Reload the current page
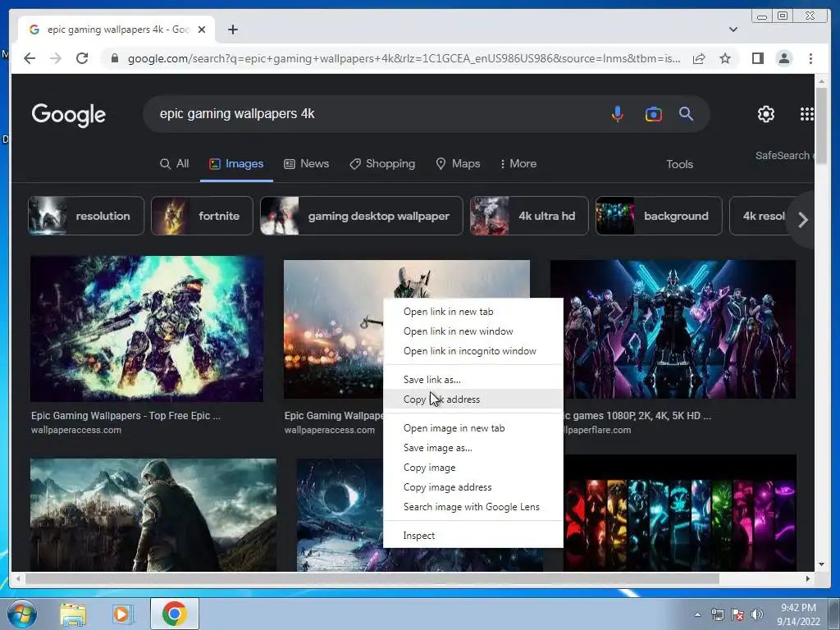Image resolution: width=840 pixels, height=630 pixels. [x=82, y=58]
